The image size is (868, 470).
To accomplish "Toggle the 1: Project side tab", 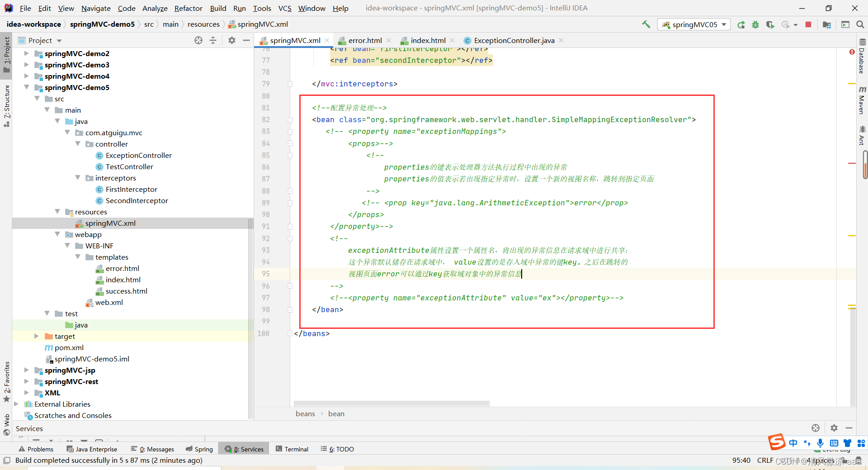I will coord(6,54).
